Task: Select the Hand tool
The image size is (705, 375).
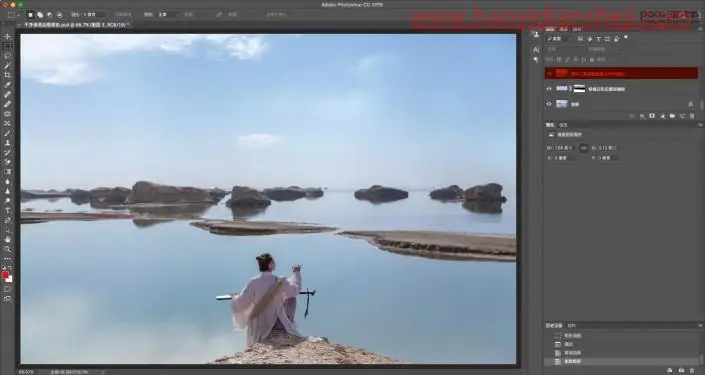Action: [7, 240]
